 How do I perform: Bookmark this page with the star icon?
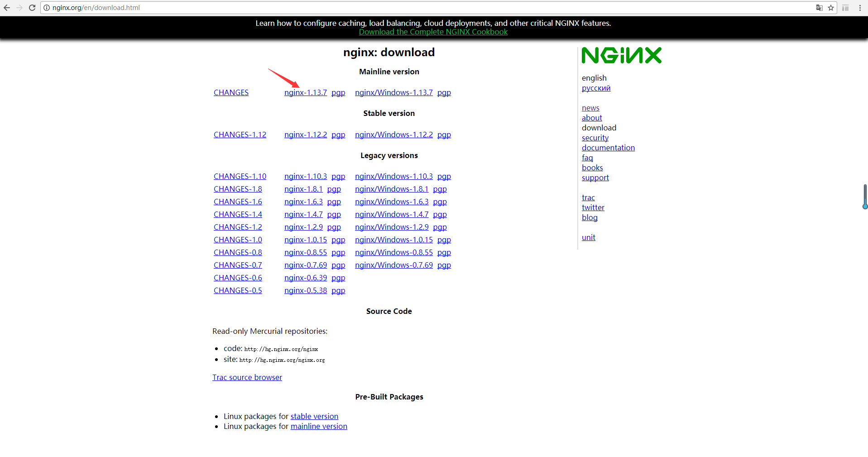coord(831,8)
